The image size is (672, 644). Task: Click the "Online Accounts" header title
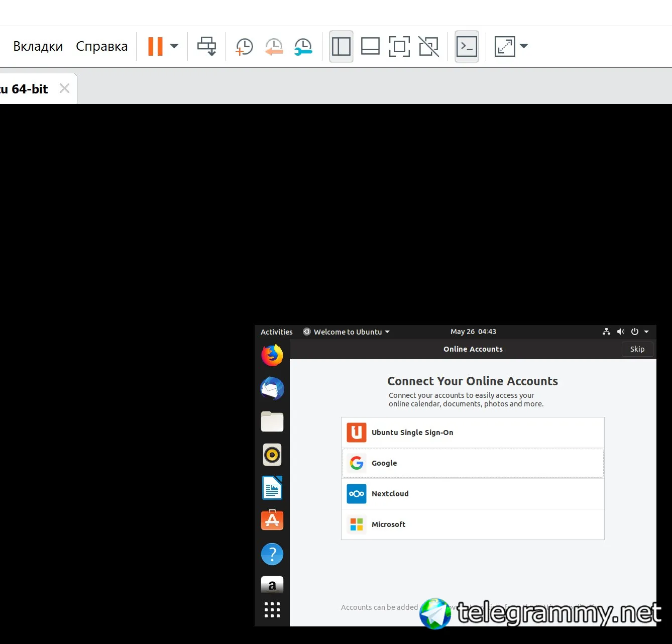[473, 349]
